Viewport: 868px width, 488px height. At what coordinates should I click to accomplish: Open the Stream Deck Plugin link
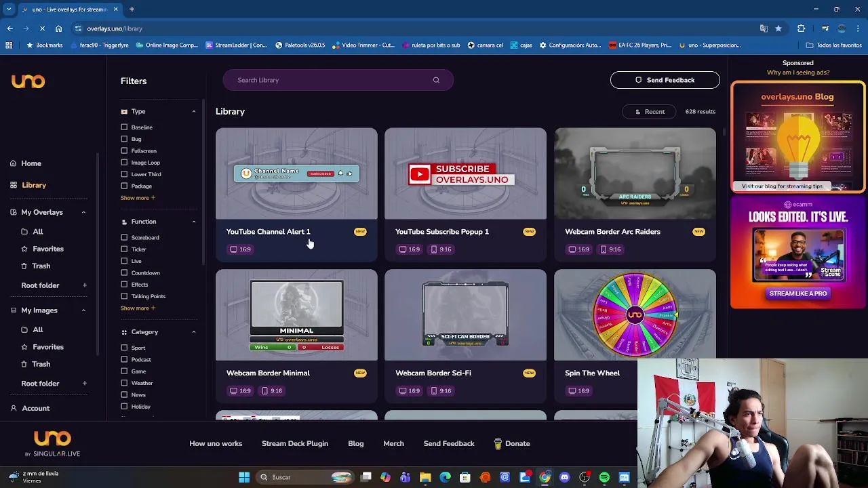pos(295,443)
